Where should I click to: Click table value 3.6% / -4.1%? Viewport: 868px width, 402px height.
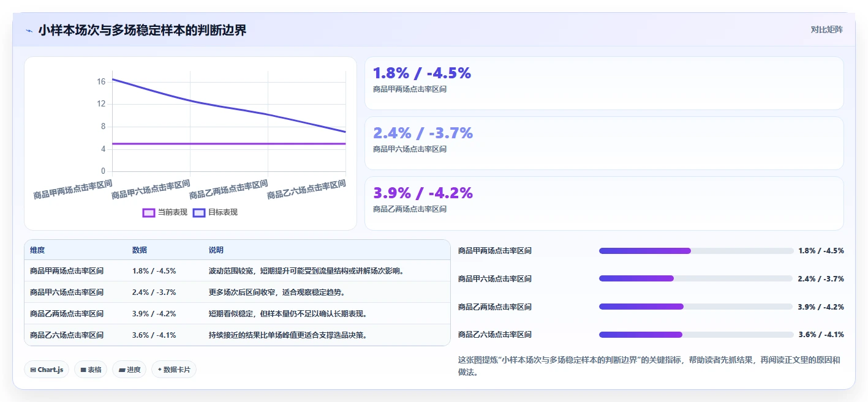[154, 335]
